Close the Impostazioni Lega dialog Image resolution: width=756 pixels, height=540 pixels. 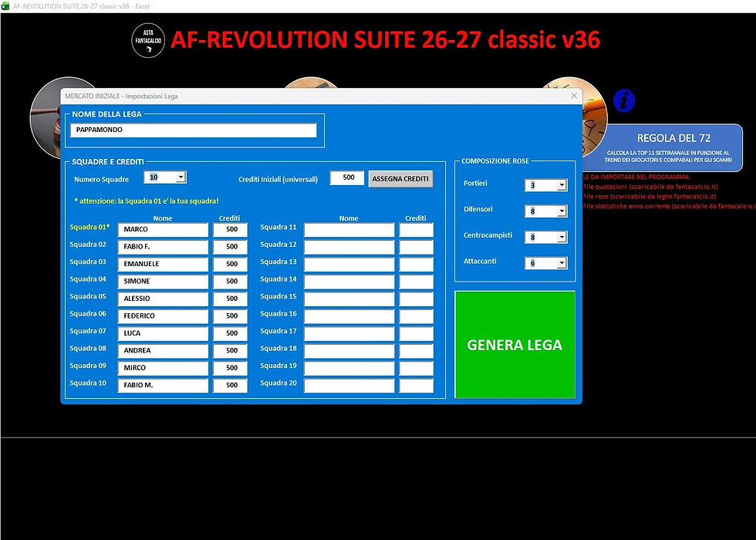(x=574, y=96)
